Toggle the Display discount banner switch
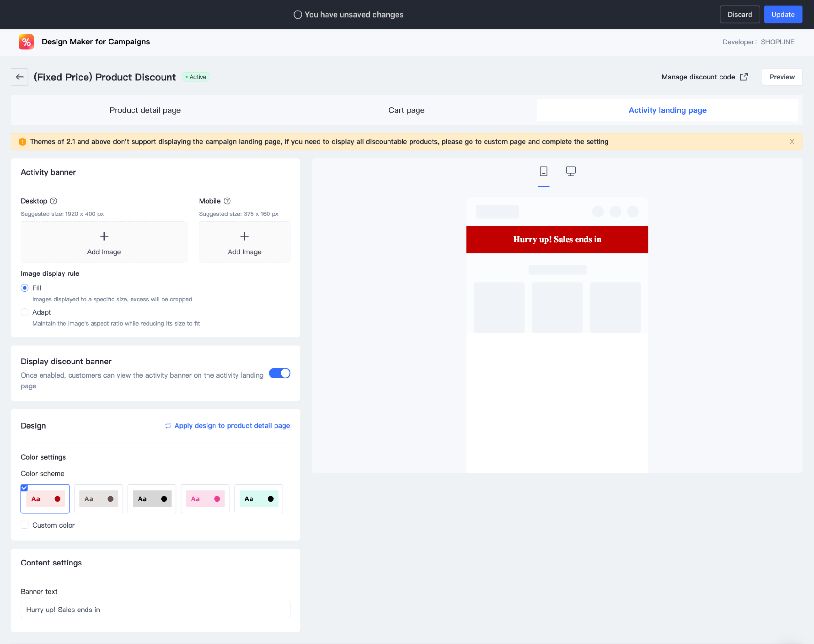 280,373
